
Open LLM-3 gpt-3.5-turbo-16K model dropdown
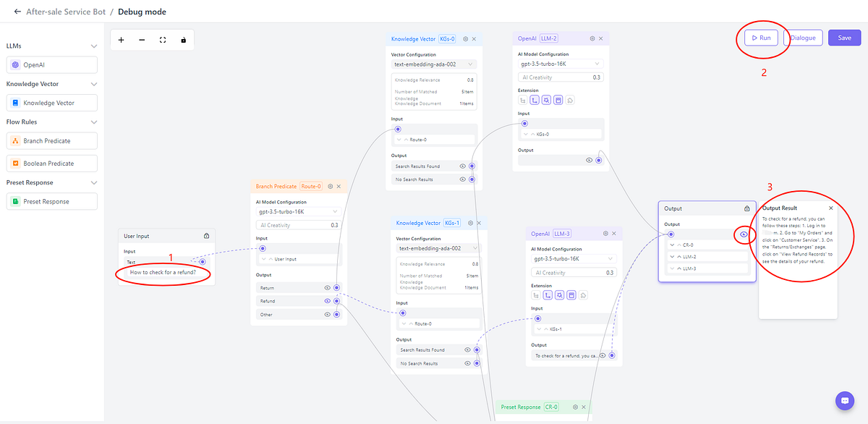[574, 258]
